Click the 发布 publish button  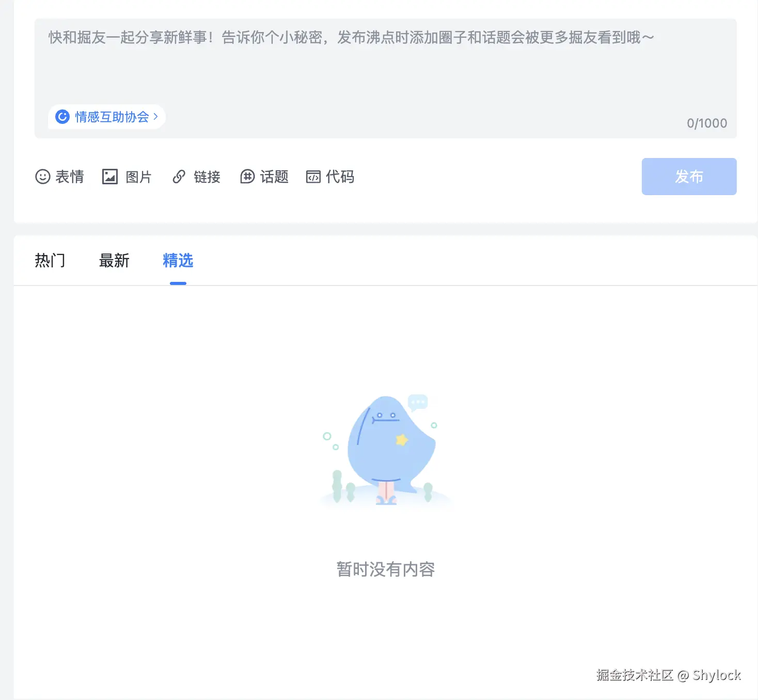689,177
